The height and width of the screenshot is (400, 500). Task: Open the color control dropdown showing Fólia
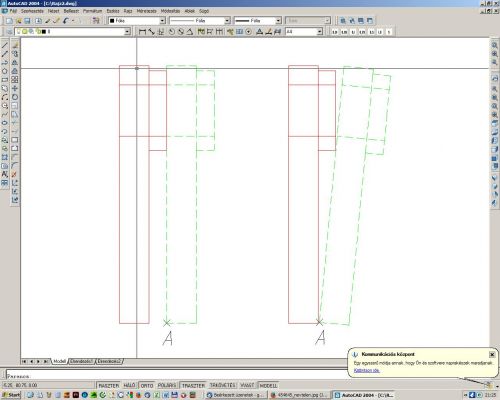[137, 21]
